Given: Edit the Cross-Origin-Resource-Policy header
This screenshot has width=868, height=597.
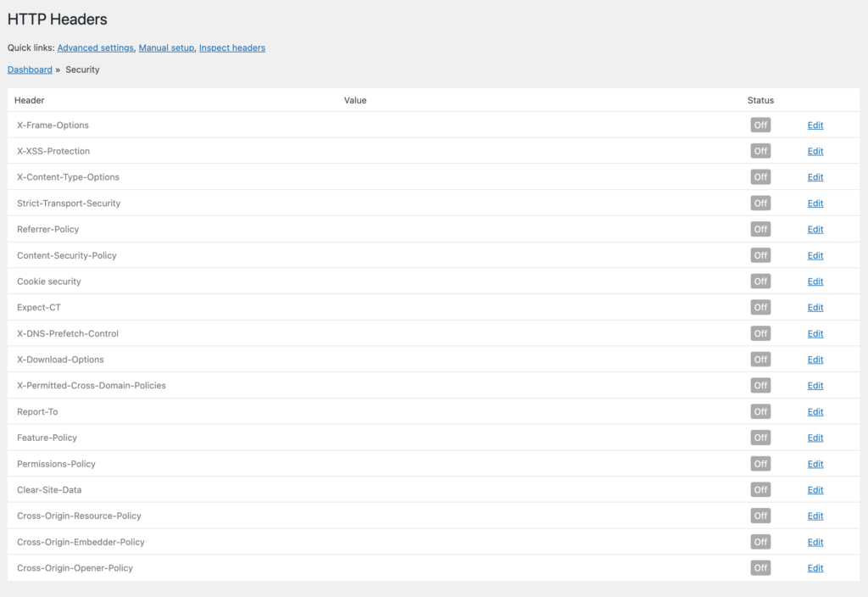Looking at the screenshot, I should pyautogui.click(x=815, y=516).
